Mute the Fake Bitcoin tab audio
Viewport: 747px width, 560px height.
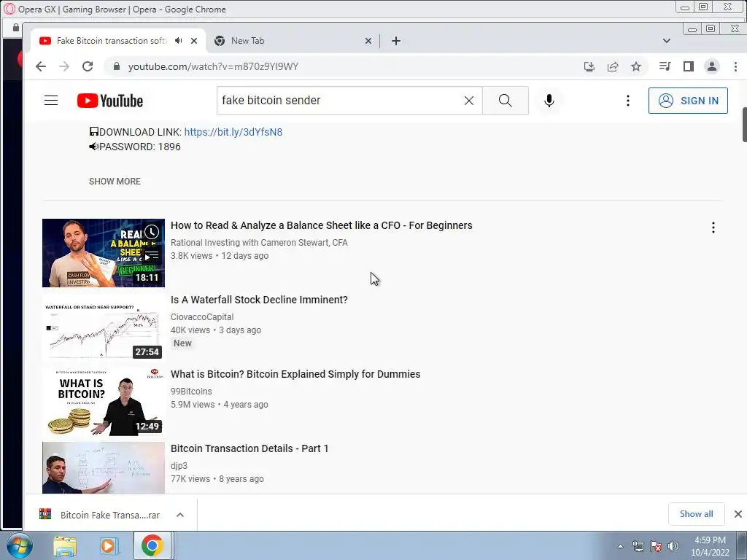(178, 41)
